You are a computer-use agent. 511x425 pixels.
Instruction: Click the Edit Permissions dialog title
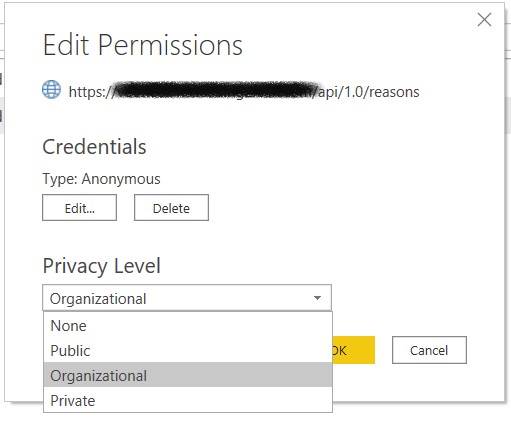pos(143,45)
